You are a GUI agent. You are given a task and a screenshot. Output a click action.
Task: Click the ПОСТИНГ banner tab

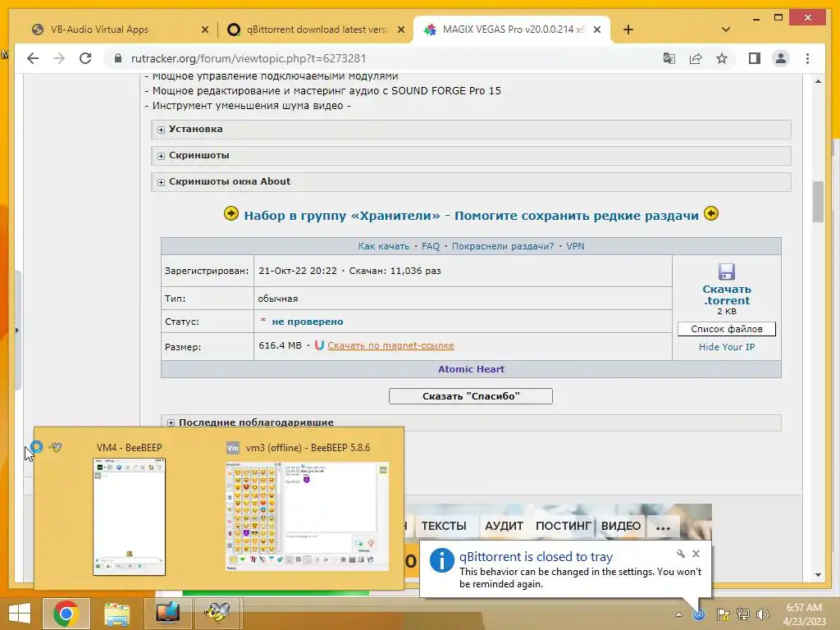pyautogui.click(x=563, y=526)
